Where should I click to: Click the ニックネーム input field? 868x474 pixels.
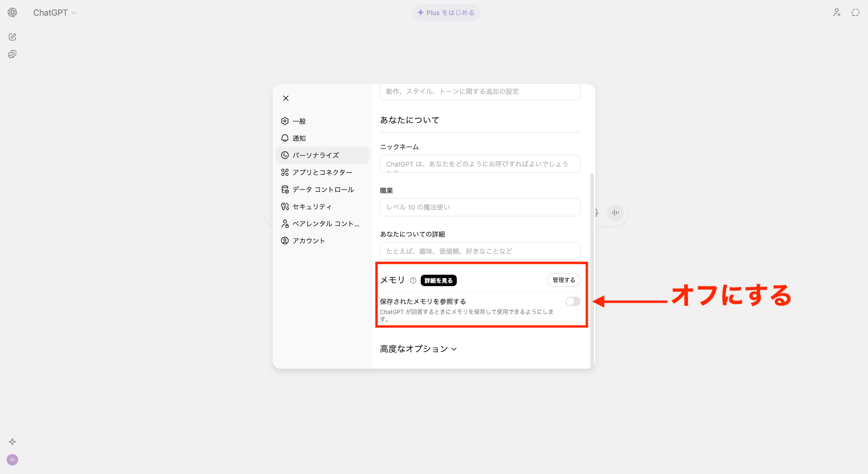(480, 163)
